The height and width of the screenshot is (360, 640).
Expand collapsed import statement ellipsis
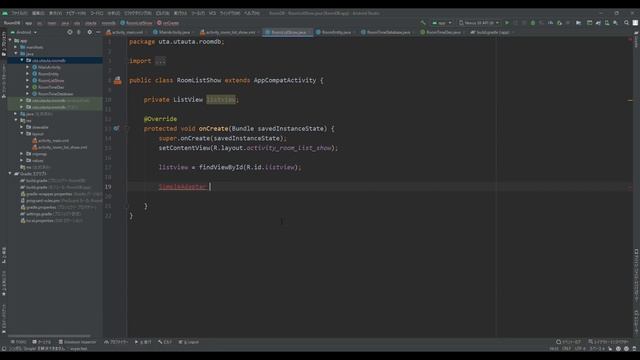(160, 61)
